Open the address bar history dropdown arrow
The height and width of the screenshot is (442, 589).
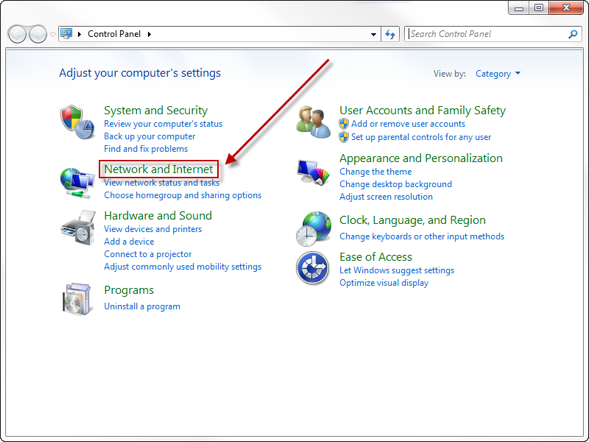pos(373,34)
